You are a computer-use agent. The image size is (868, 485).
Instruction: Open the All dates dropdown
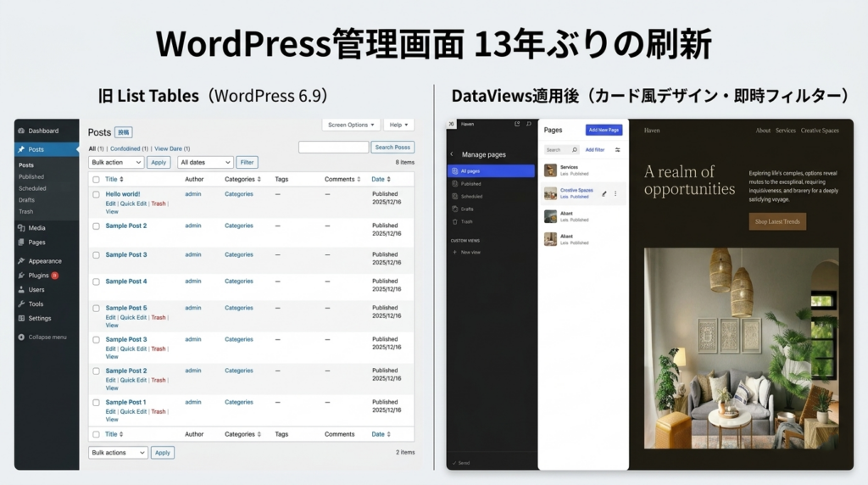click(205, 162)
